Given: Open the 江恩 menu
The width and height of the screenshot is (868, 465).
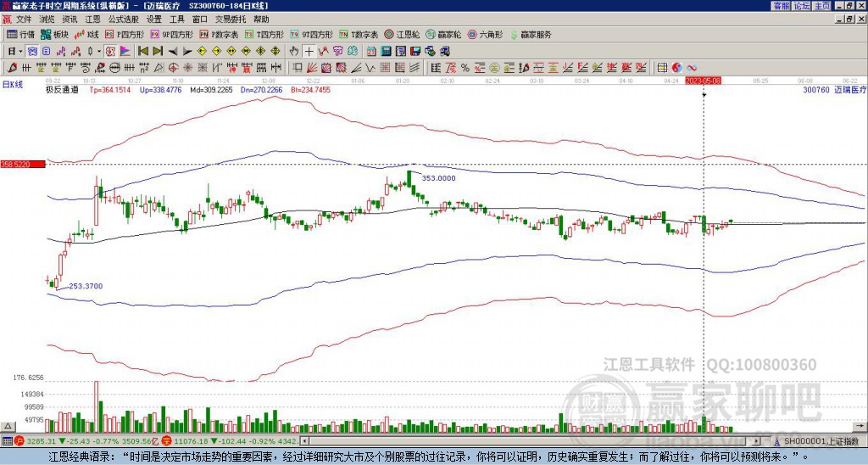Looking at the screenshot, I should point(93,20).
